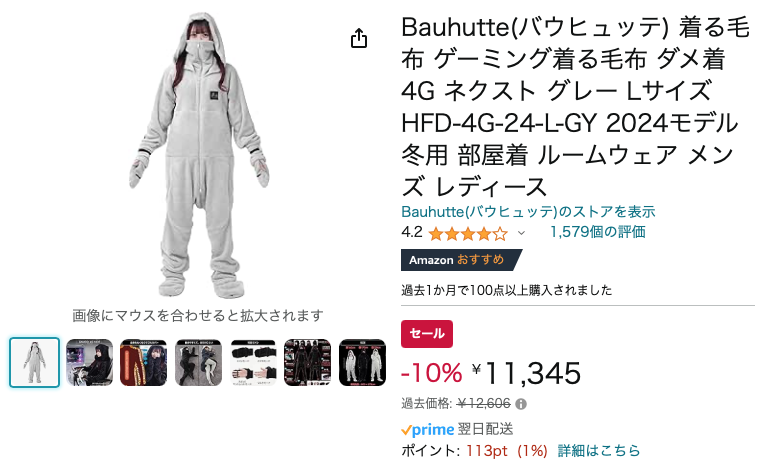This screenshot has height=463, width=764.
Task: Click the red セール badge
Action: (427, 334)
